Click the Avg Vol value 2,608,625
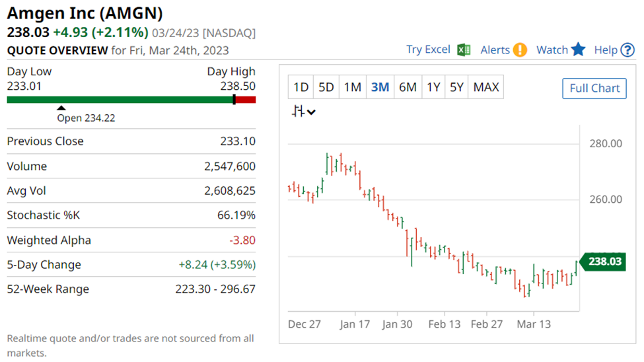Image resolution: width=644 pixels, height=362 pixels. (x=230, y=191)
